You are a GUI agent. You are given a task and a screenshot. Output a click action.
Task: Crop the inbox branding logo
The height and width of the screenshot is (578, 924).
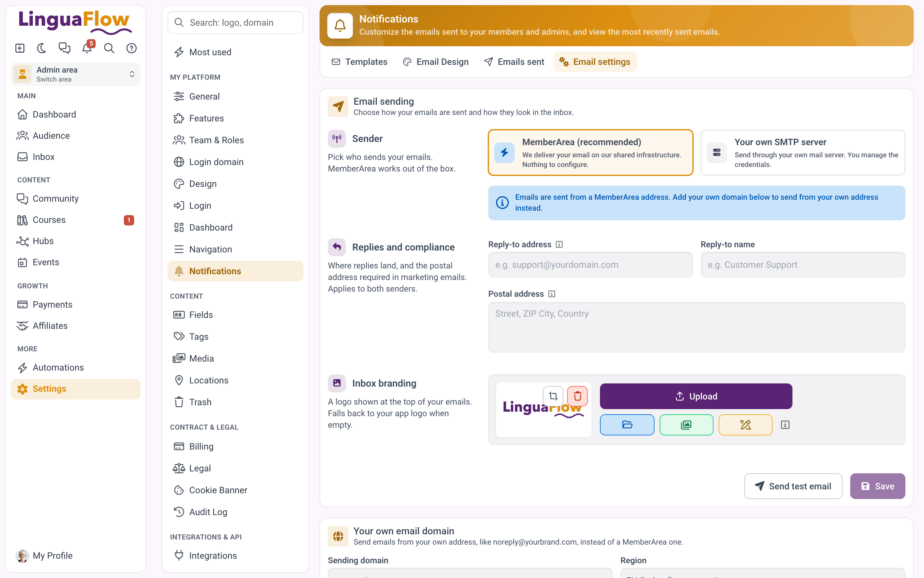[553, 396]
